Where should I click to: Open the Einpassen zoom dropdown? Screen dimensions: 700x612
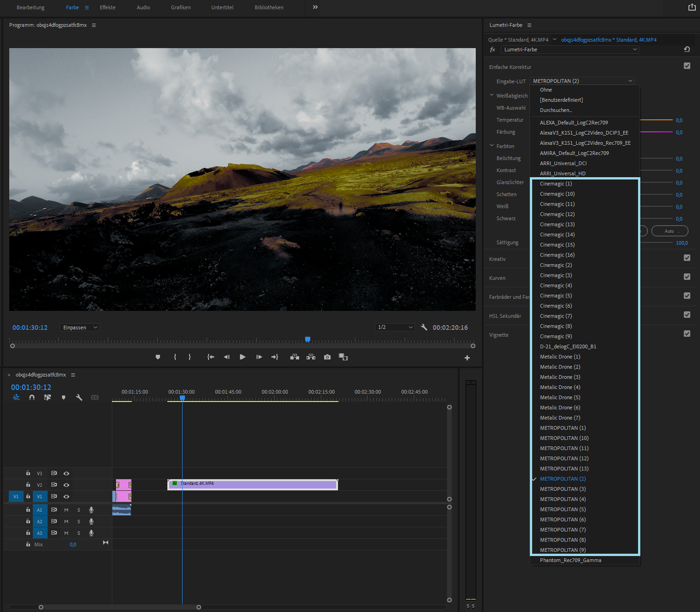pos(80,327)
